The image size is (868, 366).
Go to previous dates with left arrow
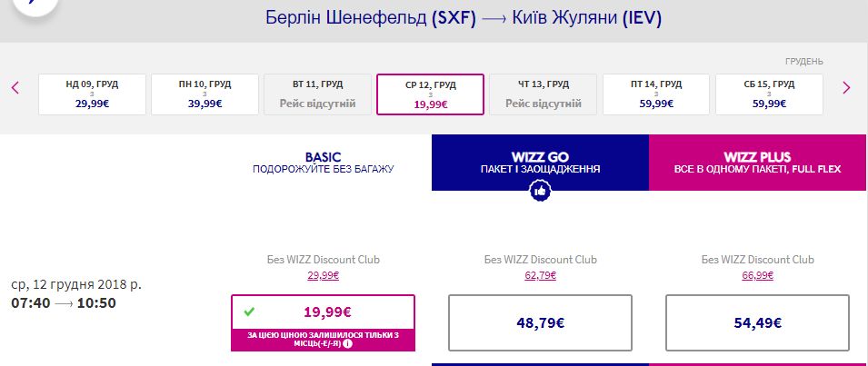15,88
